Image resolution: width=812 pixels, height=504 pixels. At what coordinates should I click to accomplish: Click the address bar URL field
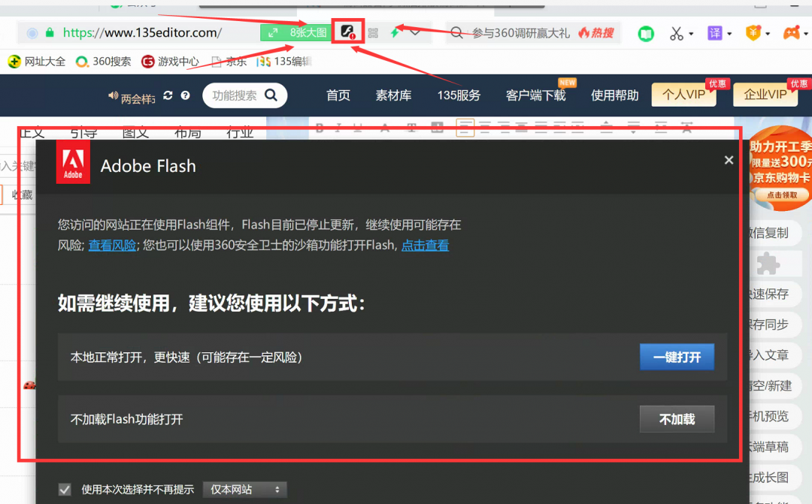pyautogui.click(x=142, y=32)
